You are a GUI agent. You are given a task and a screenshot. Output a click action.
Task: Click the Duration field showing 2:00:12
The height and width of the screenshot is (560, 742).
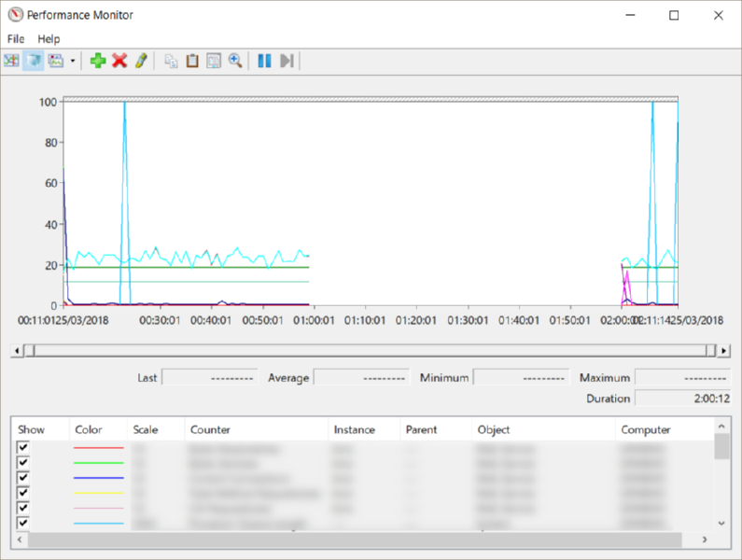pyautogui.click(x=683, y=399)
